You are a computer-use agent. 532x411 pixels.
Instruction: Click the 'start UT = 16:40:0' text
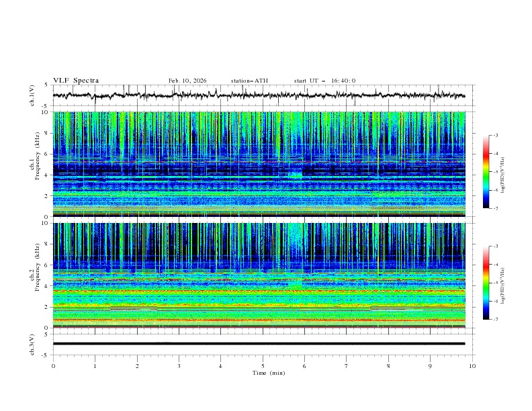click(324, 81)
